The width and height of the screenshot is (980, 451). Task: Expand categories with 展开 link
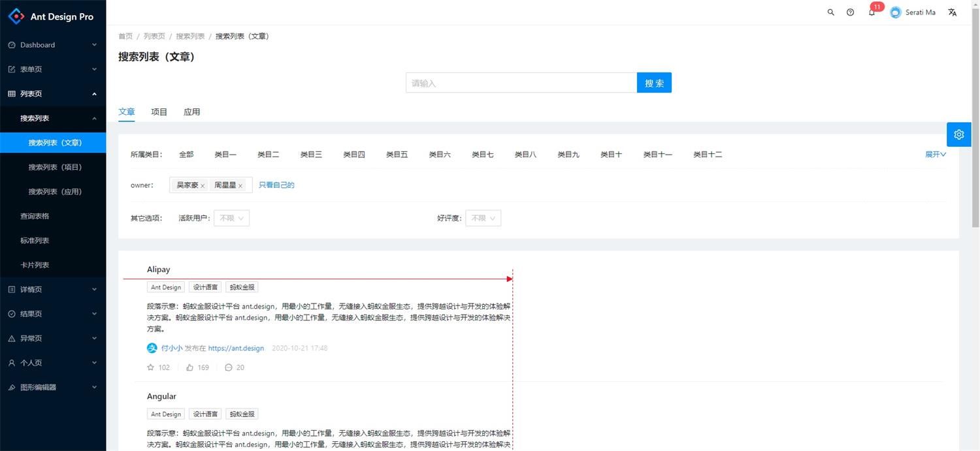(x=935, y=155)
